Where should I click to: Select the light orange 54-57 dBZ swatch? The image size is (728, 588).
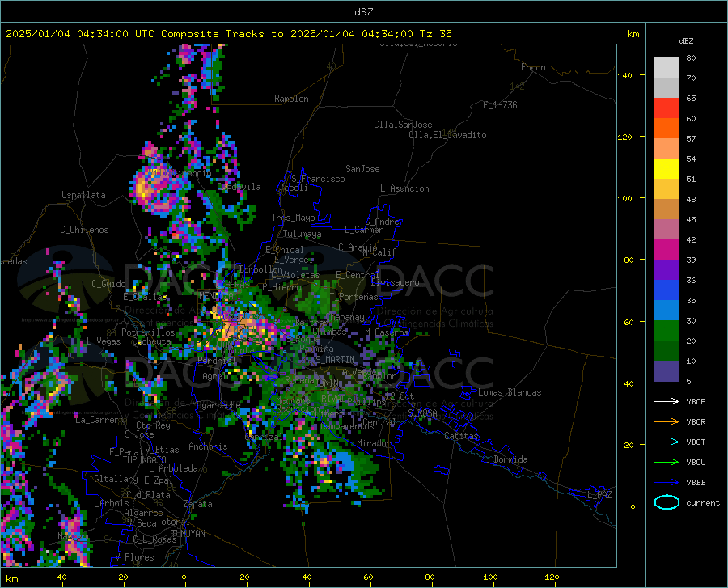667,149
